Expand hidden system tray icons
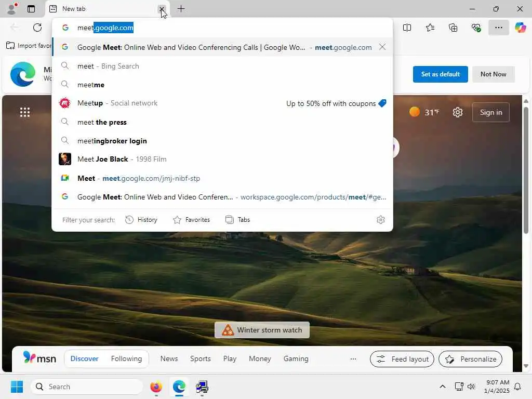The width and height of the screenshot is (532, 399). click(x=443, y=387)
